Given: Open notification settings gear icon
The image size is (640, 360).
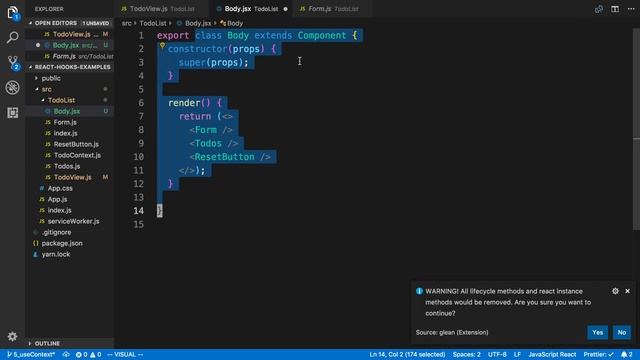Looking at the screenshot, I should click(615, 291).
